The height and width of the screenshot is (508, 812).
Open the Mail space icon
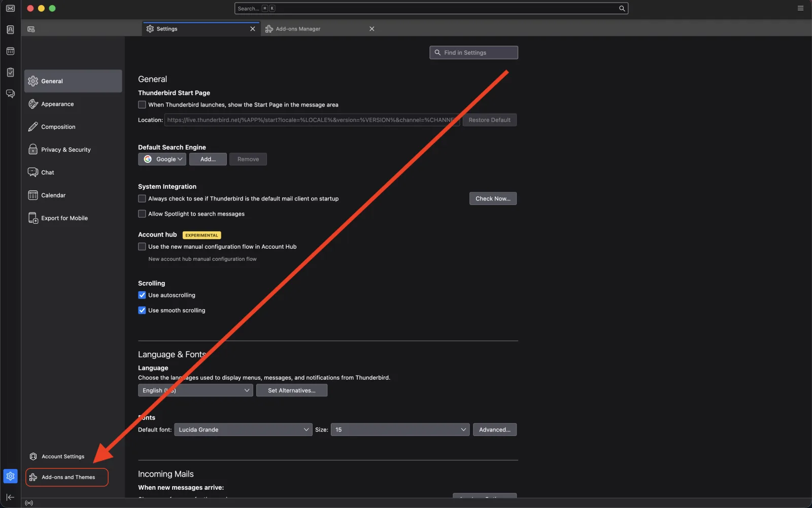click(x=10, y=8)
